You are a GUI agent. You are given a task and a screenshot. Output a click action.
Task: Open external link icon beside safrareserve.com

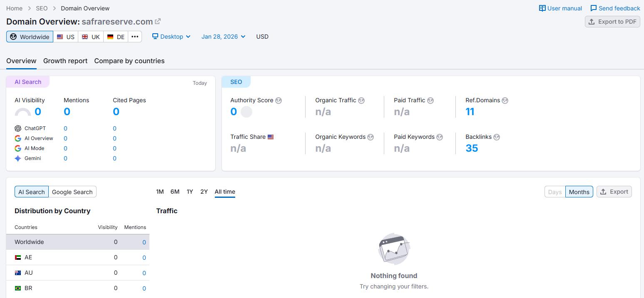(158, 21)
